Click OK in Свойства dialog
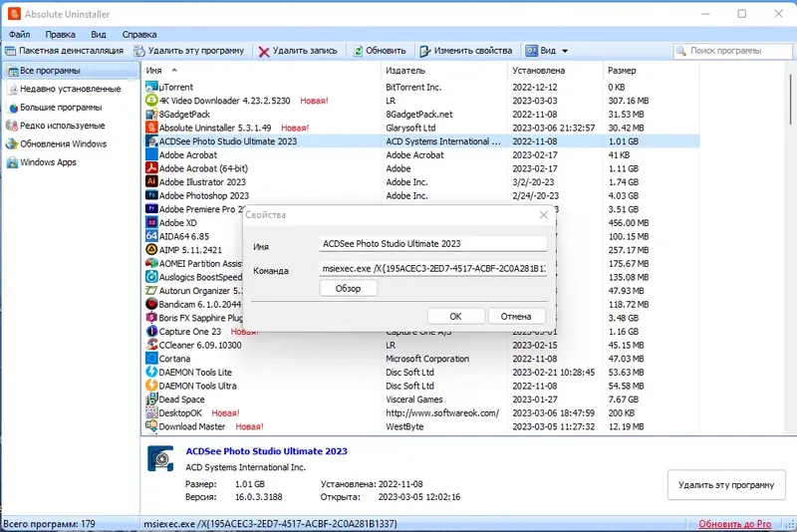 (455, 316)
